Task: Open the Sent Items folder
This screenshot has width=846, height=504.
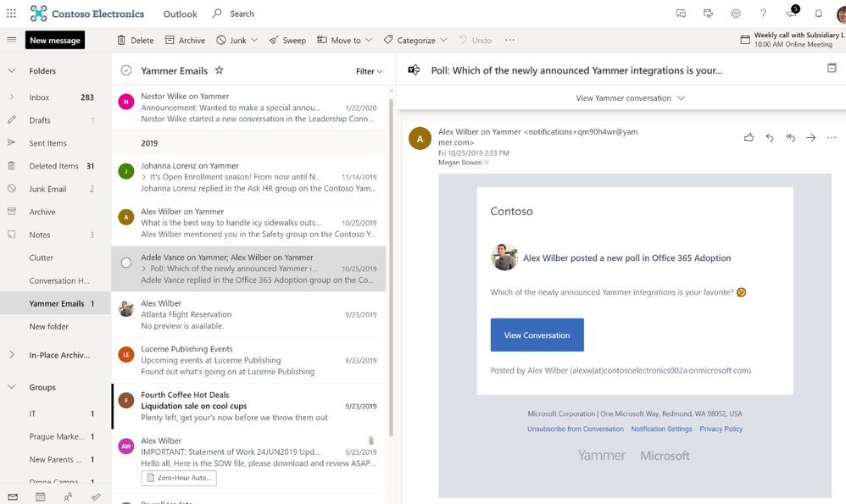Action: [x=55, y=143]
